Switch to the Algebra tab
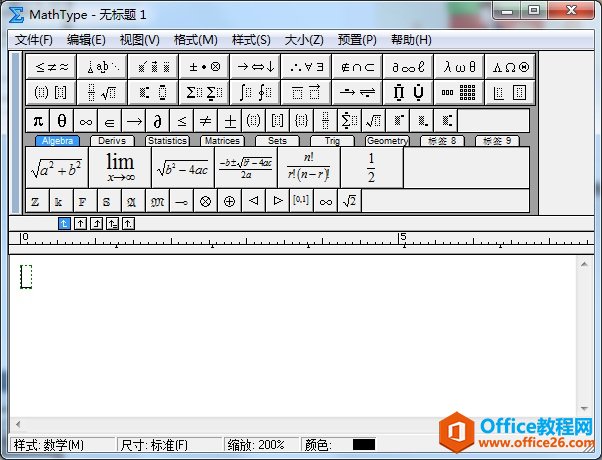The image size is (602, 460). pos(57,141)
